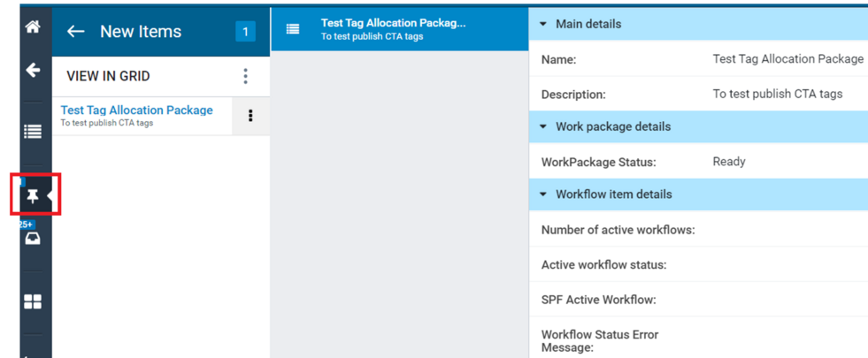868x358 pixels.
Task: Collapse the Main details section
Action: click(x=543, y=25)
